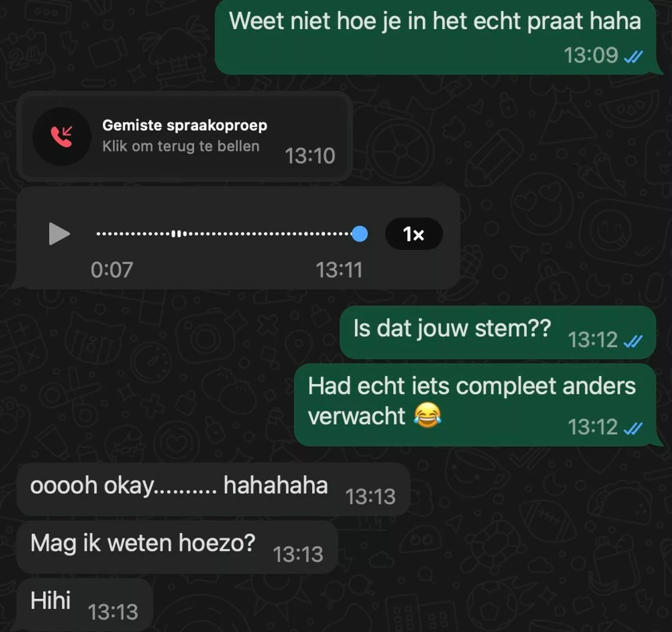The height and width of the screenshot is (632, 672).
Task: Click the 13:10 missed call timestamp
Action: click(310, 156)
